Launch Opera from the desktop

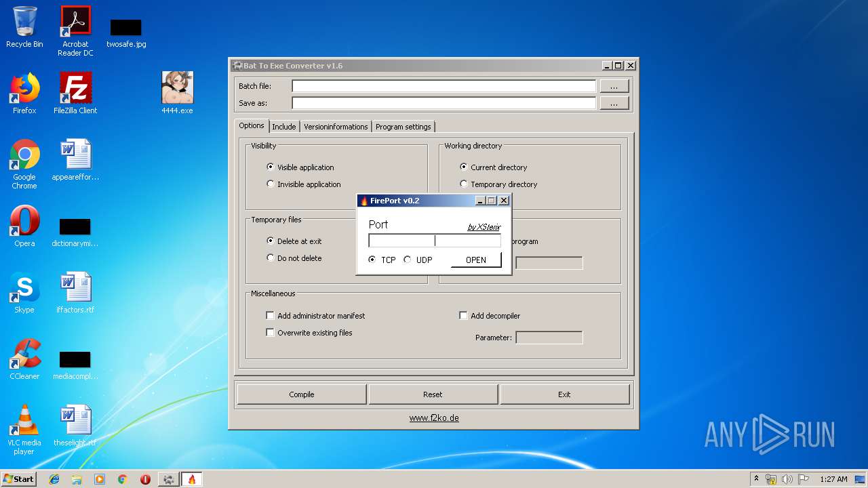pyautogui.click(x=24, y=226)
